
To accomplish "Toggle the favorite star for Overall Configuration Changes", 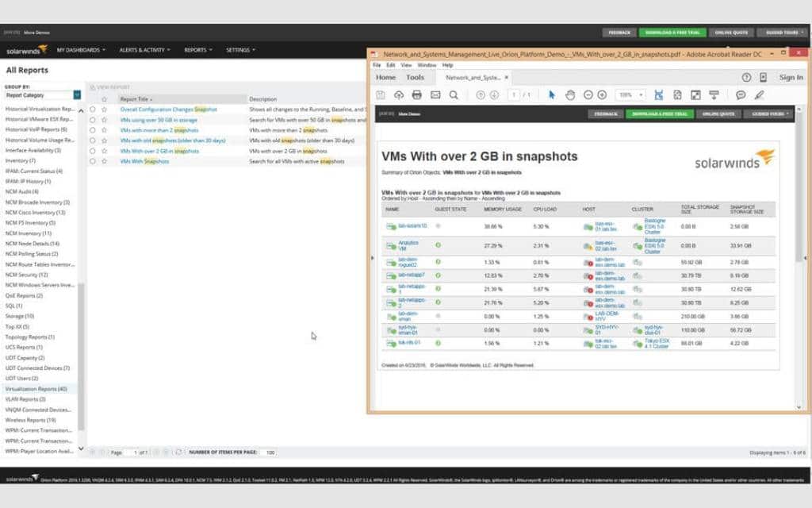I will point(104,109).
